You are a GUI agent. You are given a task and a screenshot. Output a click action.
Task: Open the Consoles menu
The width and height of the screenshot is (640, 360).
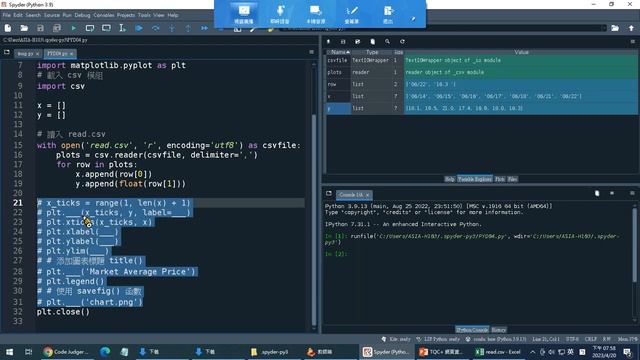coord(104,15)
